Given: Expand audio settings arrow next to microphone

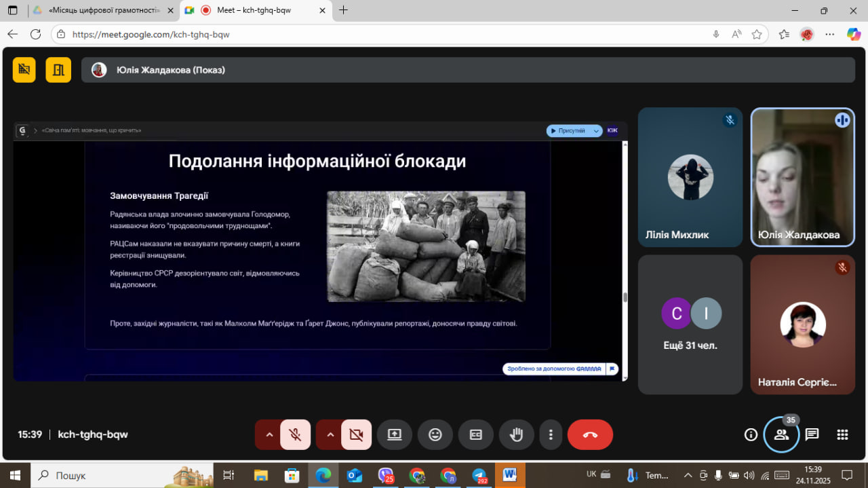Looking at the screenshot, I should 269,435.
